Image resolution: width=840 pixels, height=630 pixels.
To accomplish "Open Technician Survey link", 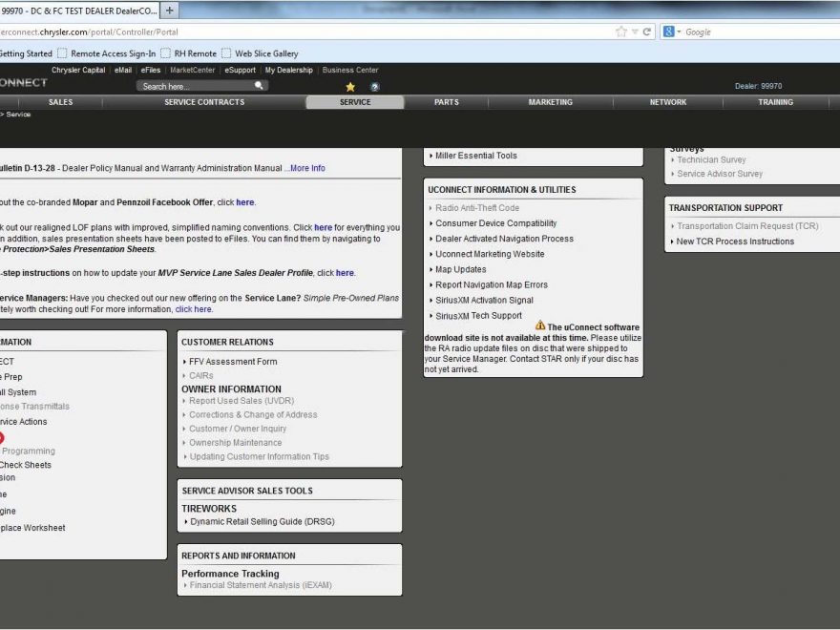I will point(711,160).
